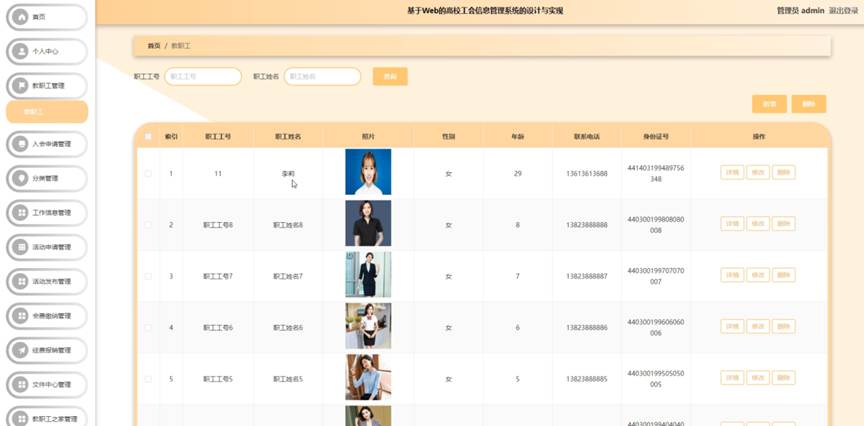Tick the checkbox for row 职工姓名5
The width and height of the screenshot is (864, 426).
click(148, 379)
